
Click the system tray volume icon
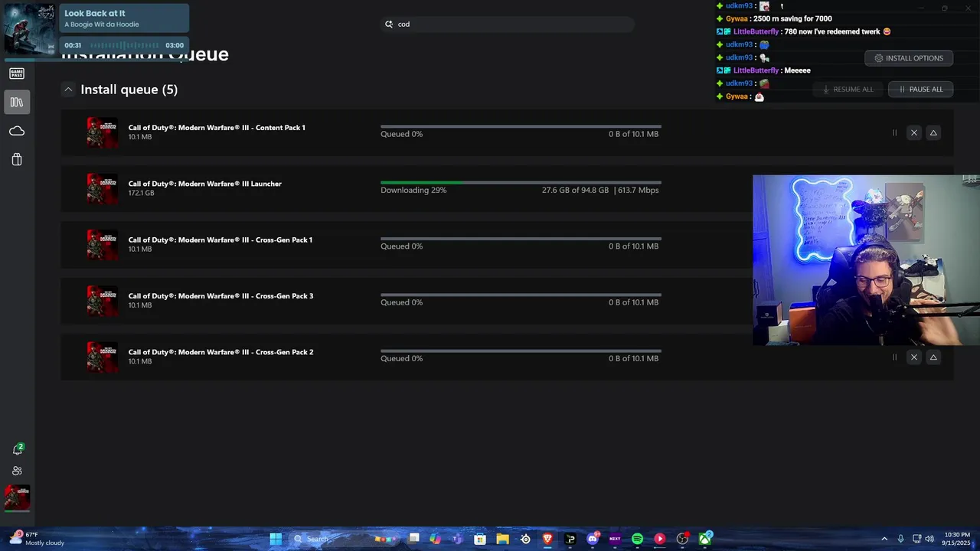(x=930, y=539)
